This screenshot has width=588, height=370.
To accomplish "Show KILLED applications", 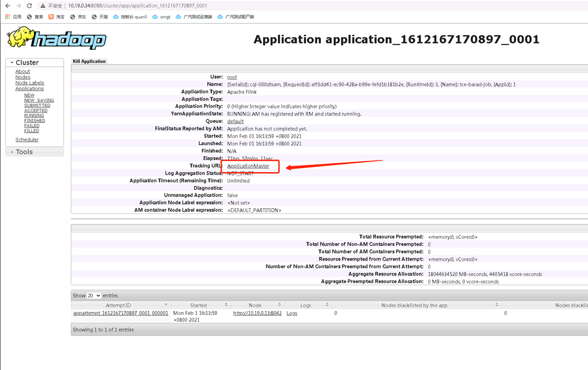I will click(31, 131).
